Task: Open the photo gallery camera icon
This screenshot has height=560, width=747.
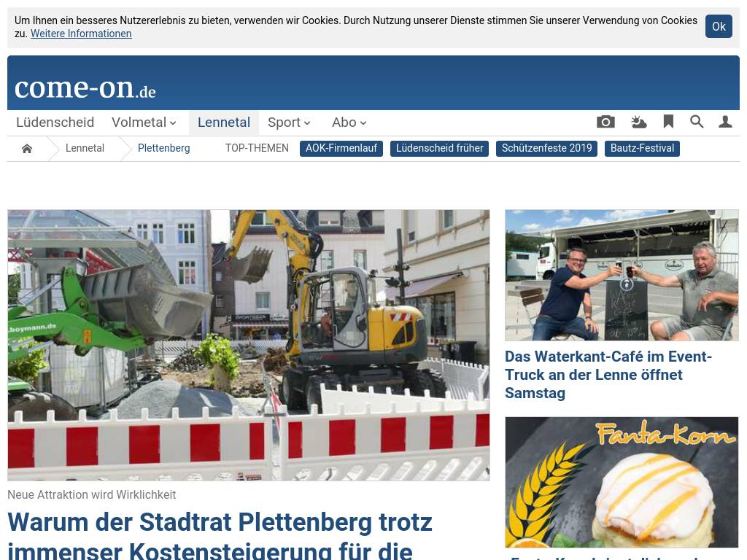Action: 605,122
